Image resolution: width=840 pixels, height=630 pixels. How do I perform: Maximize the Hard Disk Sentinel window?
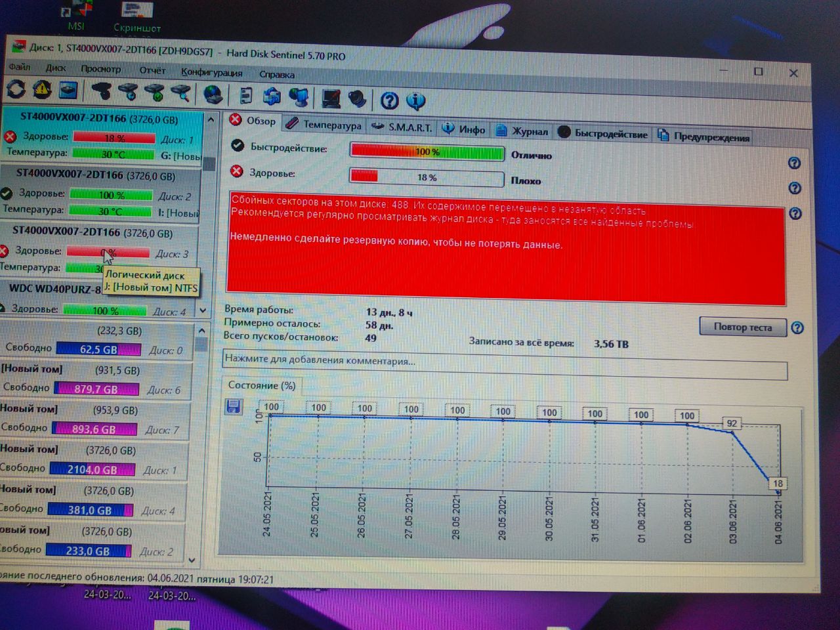[759, 71]
